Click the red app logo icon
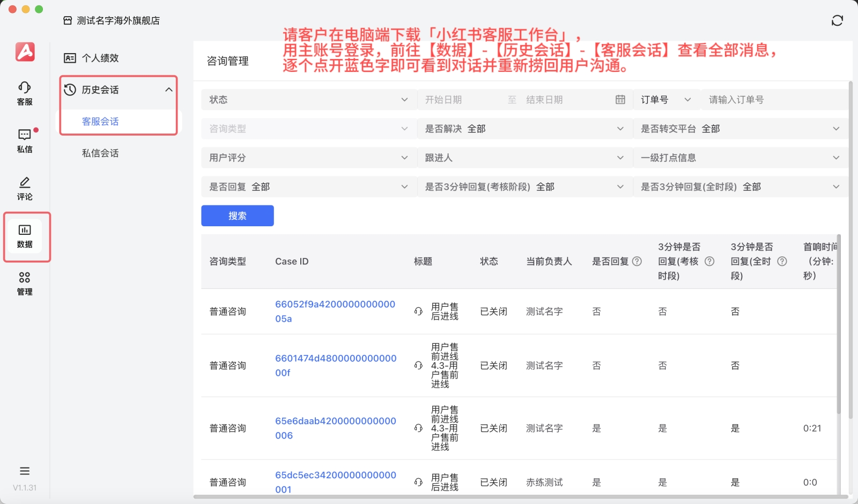 pos(25,52)
